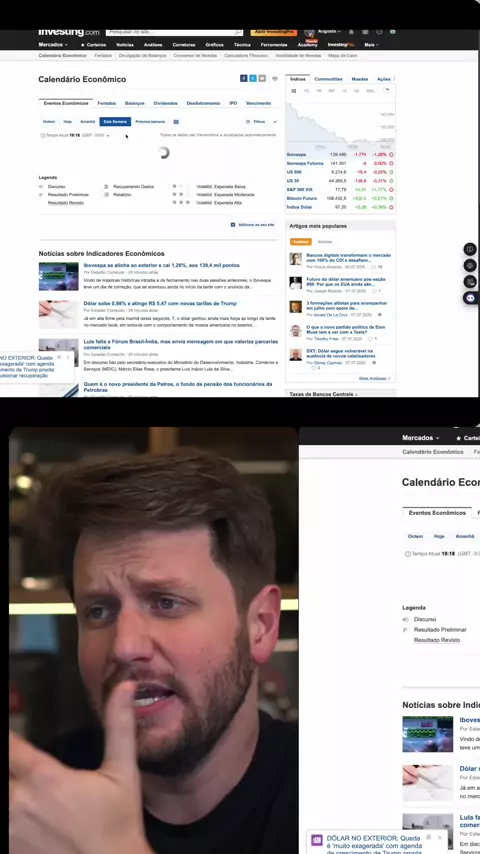Screen dimensions: 480x854
Task: Close the DÓLAR NO EXTERIOR notification popup
Action: (x=440, y=838)
